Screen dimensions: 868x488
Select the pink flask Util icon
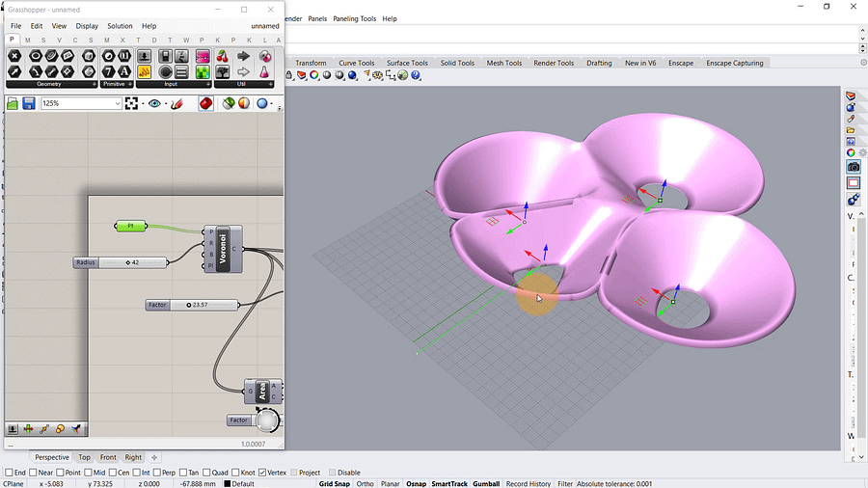[x=265, y=71]
